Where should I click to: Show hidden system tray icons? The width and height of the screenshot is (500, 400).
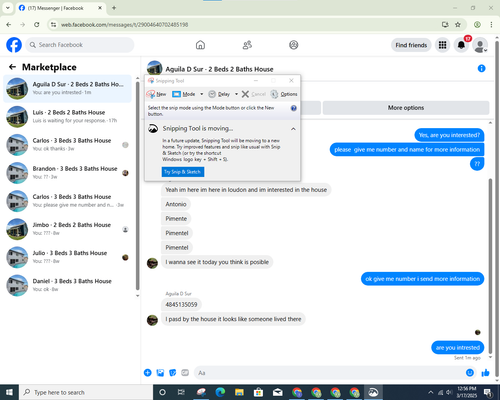431,392
